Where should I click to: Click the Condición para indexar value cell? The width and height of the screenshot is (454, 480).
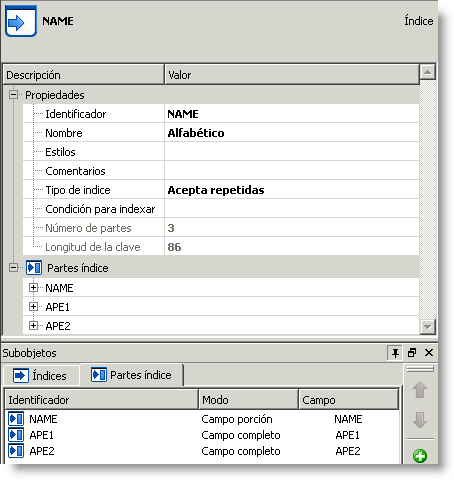(292, 209)
